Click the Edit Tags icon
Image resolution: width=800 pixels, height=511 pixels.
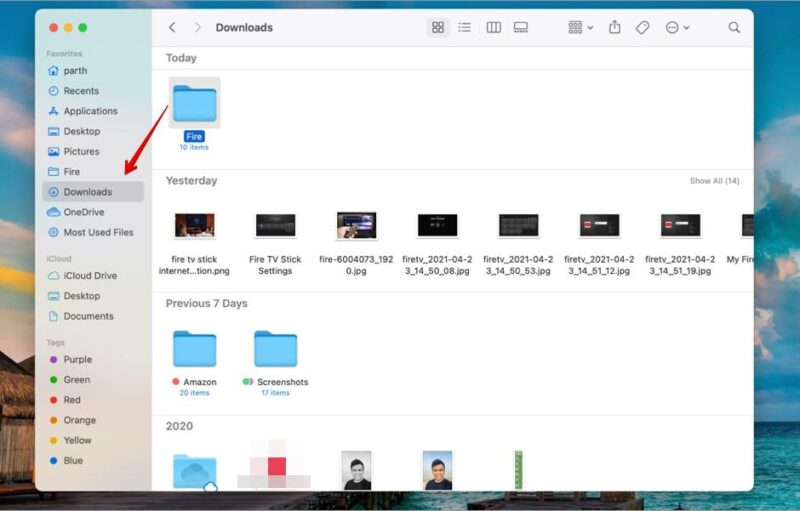point(643,28)
